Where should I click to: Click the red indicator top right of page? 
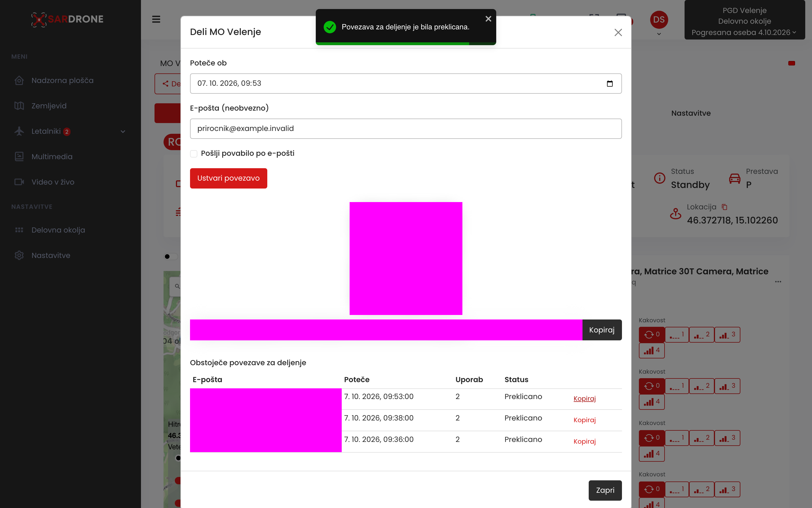pos(791,63)
